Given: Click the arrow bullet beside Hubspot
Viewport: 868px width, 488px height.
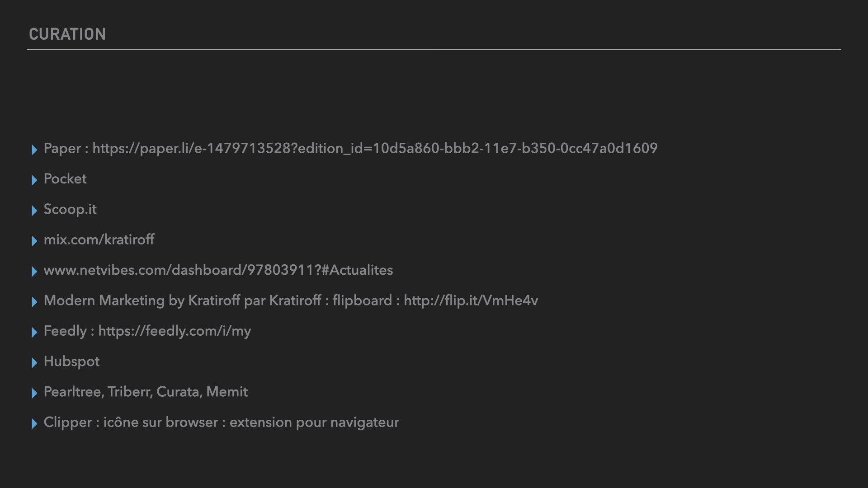Looking at the screenshot, I should point(34,363).
